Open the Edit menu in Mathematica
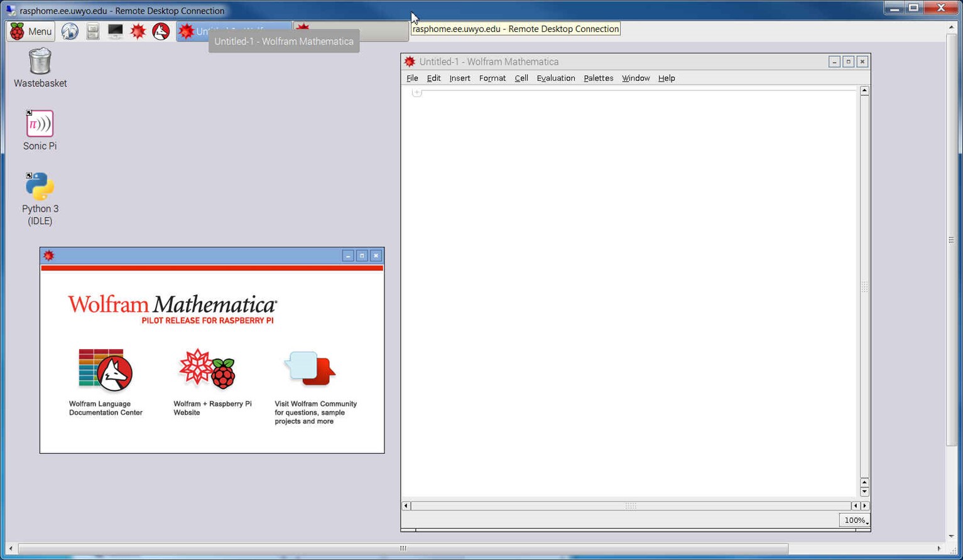Image resolution: width=963 pixels, height=560 pixels. click(433, 78)
